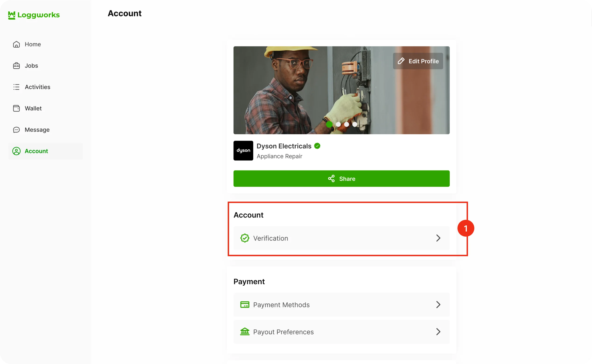
Task: Click the Payment Methods card icon
Action: click(x=245, y=304)
